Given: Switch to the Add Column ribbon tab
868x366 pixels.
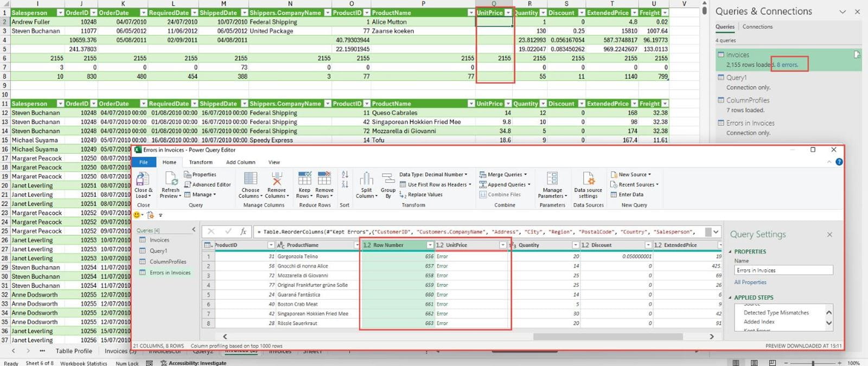Looking at the screenshot, I should click(x=240, y=162).
